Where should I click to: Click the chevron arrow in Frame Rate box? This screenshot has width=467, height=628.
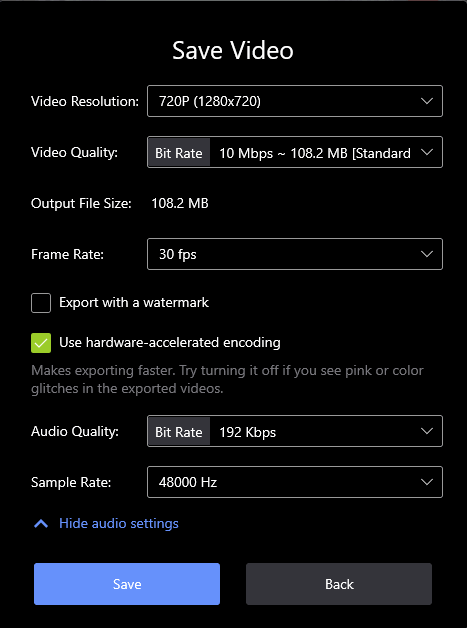(x=427, y=254)
